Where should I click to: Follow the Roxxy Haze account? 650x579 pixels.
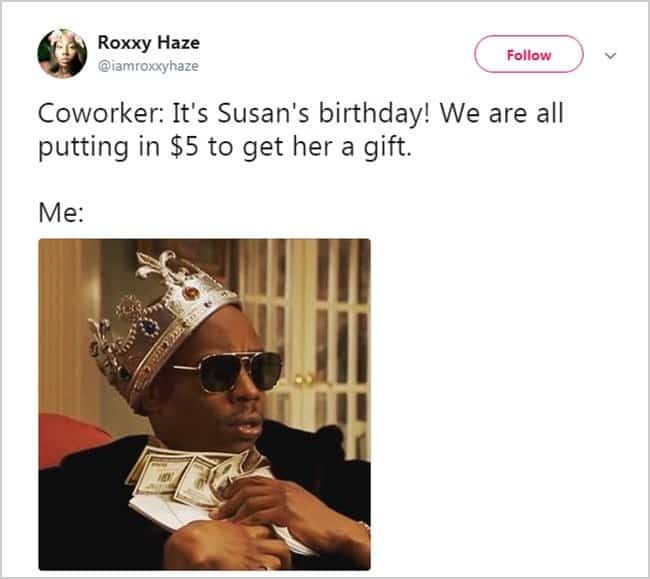[529, 54]
